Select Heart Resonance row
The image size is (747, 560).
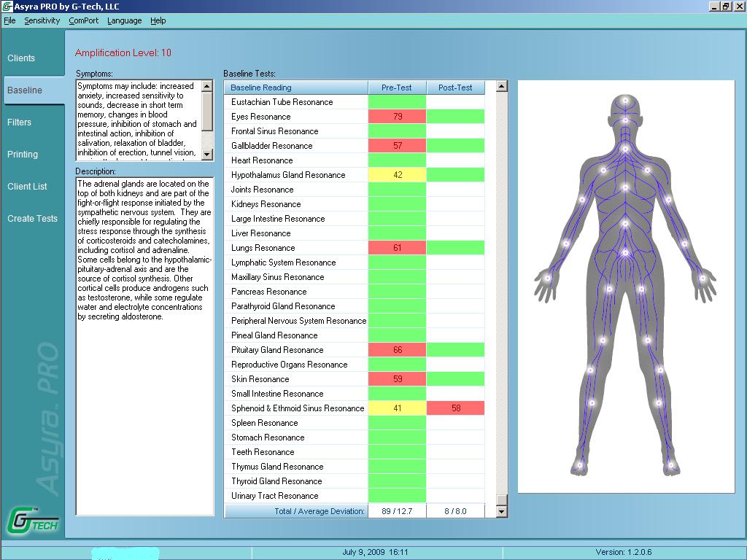(x=355, y=160)
